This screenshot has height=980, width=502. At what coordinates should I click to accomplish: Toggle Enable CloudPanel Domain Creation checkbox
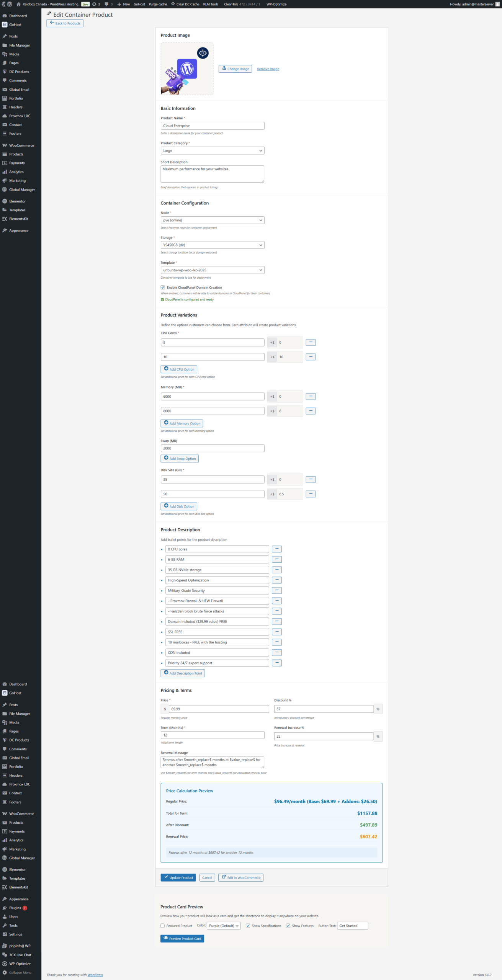(163, 287)
